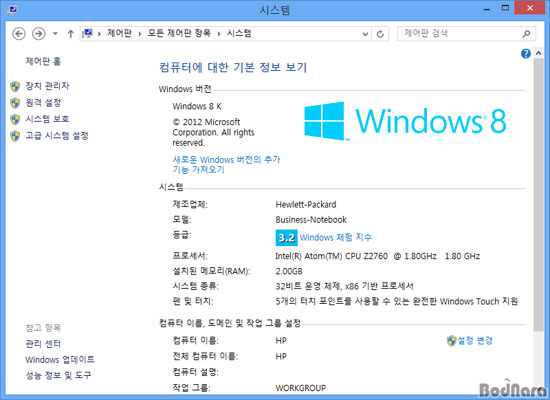Open 장치 관리자 link

(x=47, y=86)
